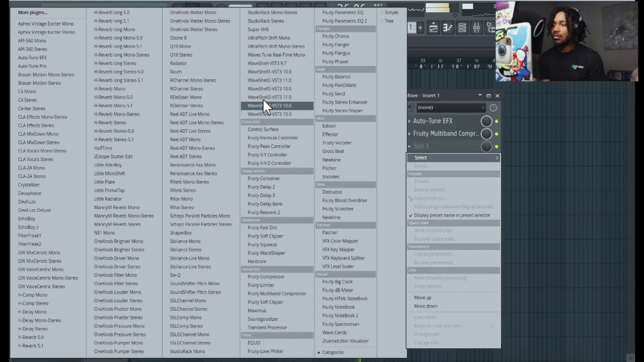Image resolution: width=644 pixels, height=362 pixels.
Task: Pick Patcher plugin under Patcher category
Action: click(330, 233)
